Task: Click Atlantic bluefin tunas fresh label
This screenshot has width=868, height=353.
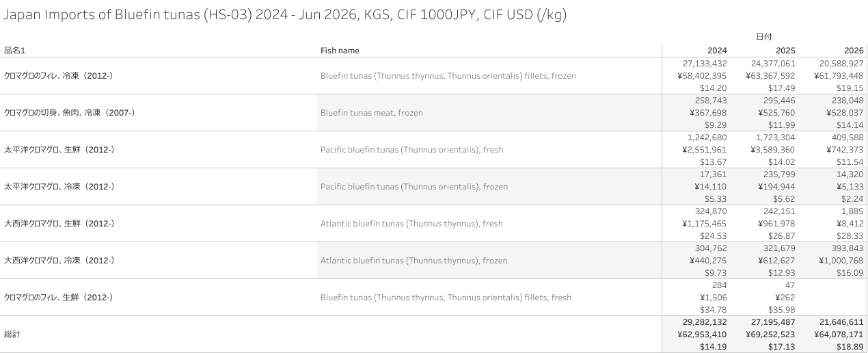Action: click(411, 224)
